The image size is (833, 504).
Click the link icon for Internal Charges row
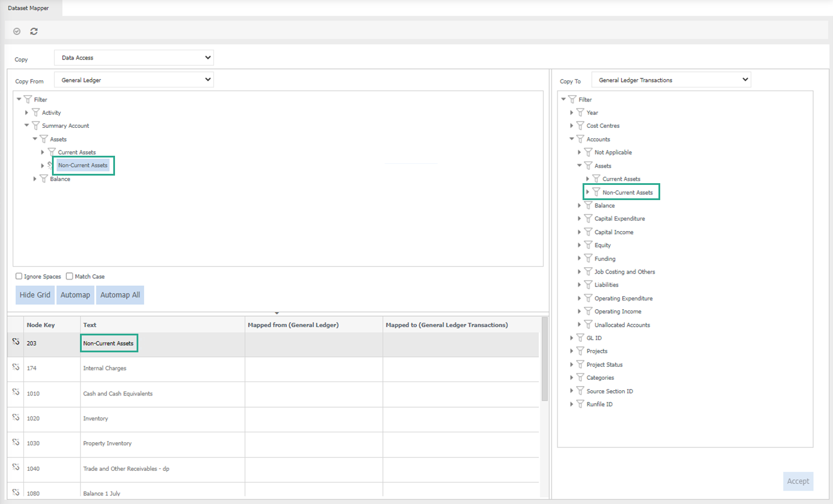click(16, 368)
